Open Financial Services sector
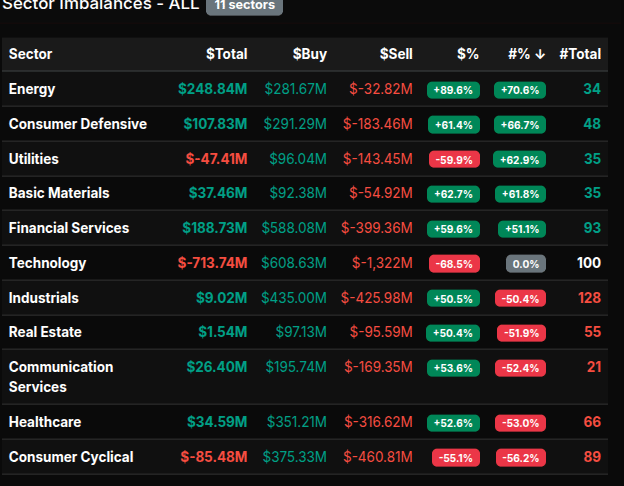The width and height of the screenshot is (624, 486). click(69, 228)
